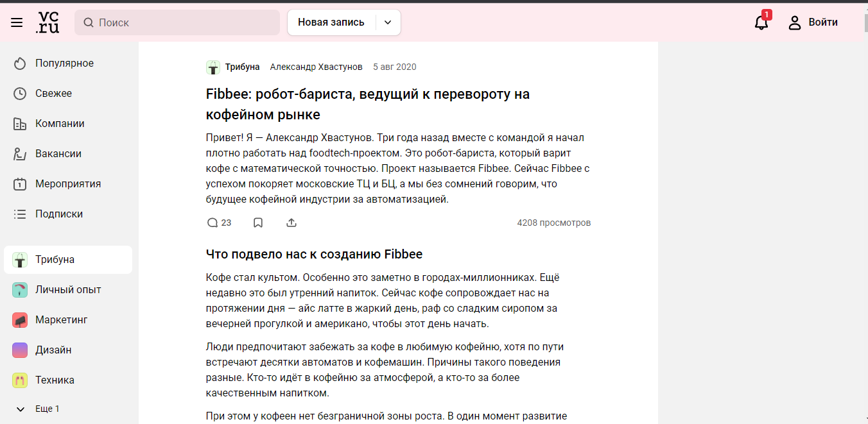This screenshot has height=424, width=868.
Task: Select the Подписки list icon
Action: (x=20, y=214)
